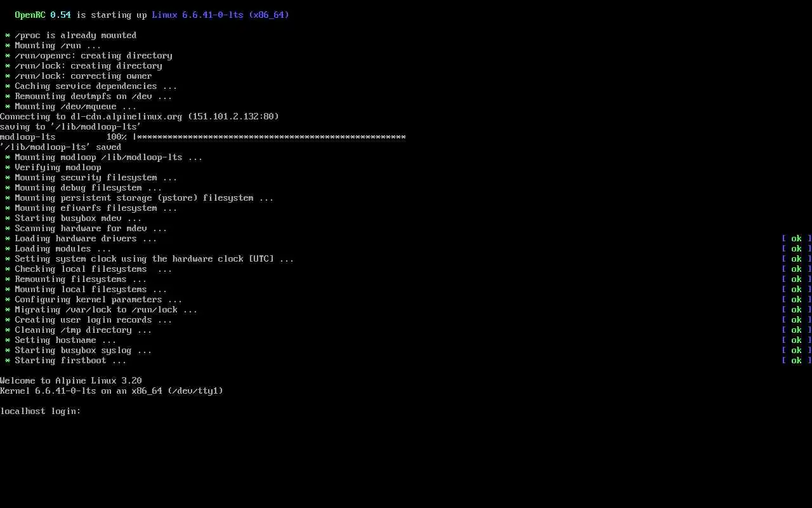The height and width of the screenshot is (508, 812).
Task: Click the ok status for Creating user login records
Action: [x=796, y=319]
